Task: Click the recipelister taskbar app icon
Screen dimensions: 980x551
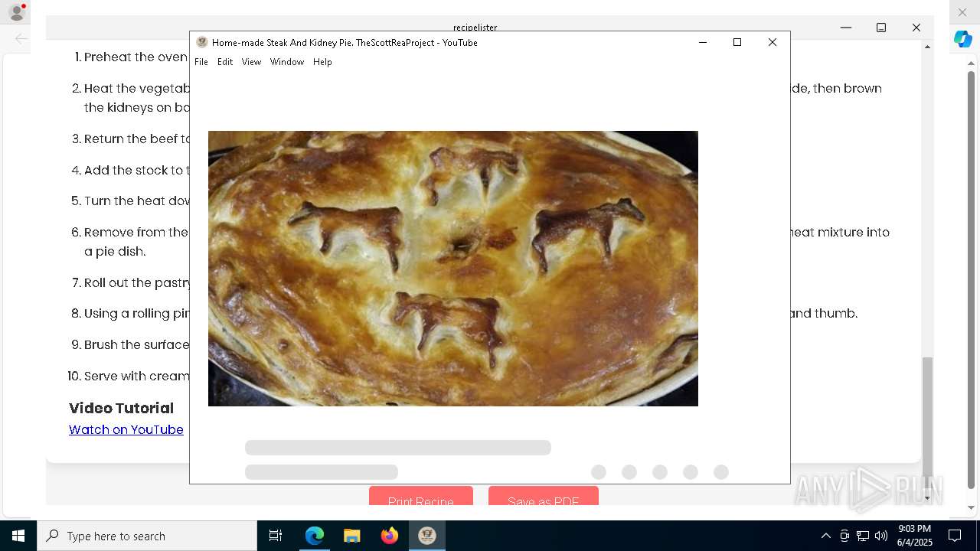Action: [x=426, y=536]
